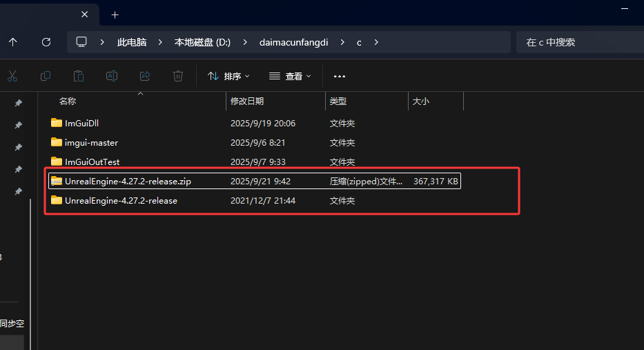Click date 2025/9/21 9:42
Screen dimensions: 644x350
260,181
